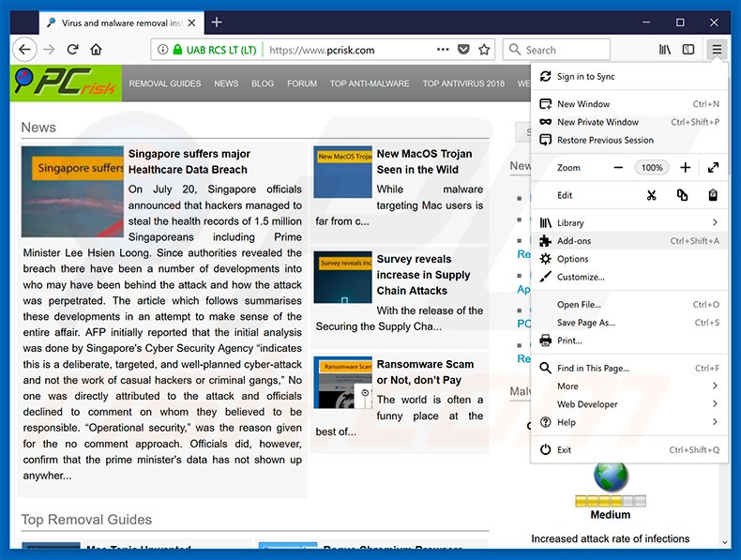Zoom in with the plus button

click(686, 168)
